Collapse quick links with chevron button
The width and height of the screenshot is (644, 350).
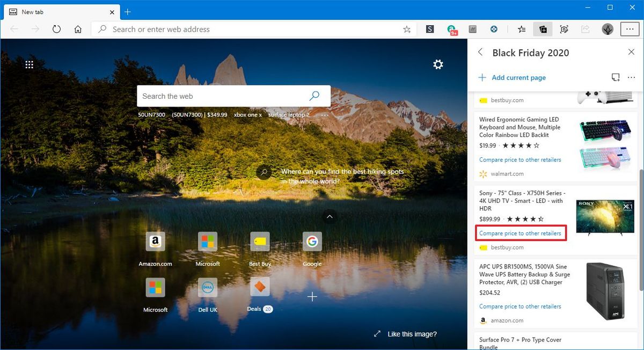pyautogui.click(x=330, y=216)
